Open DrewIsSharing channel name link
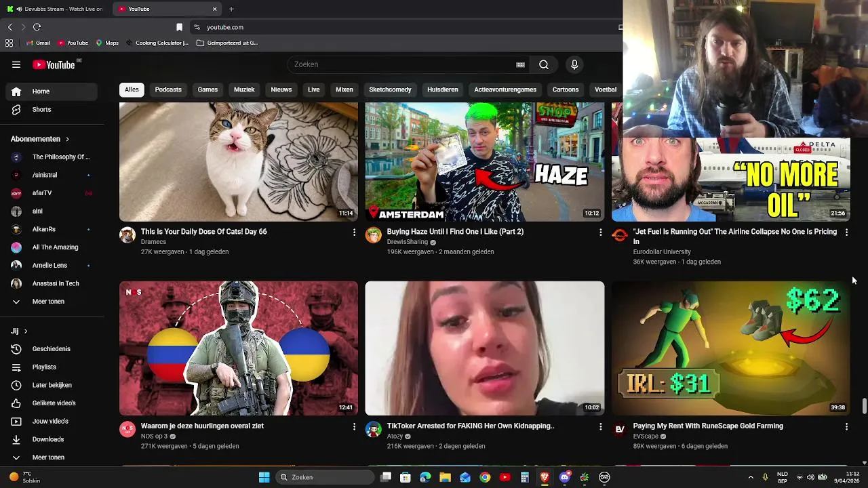This screenshot has width=868, height=488. click(x=408, y=242)
